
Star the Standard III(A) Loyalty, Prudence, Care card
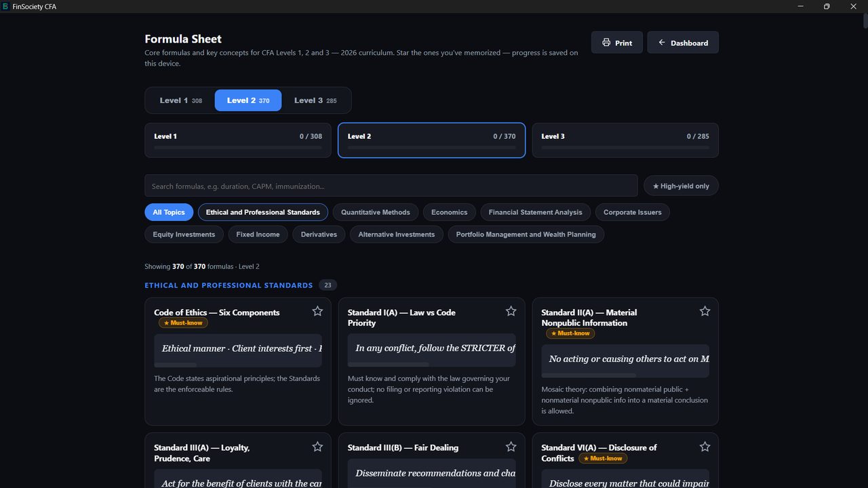(317, 447)
